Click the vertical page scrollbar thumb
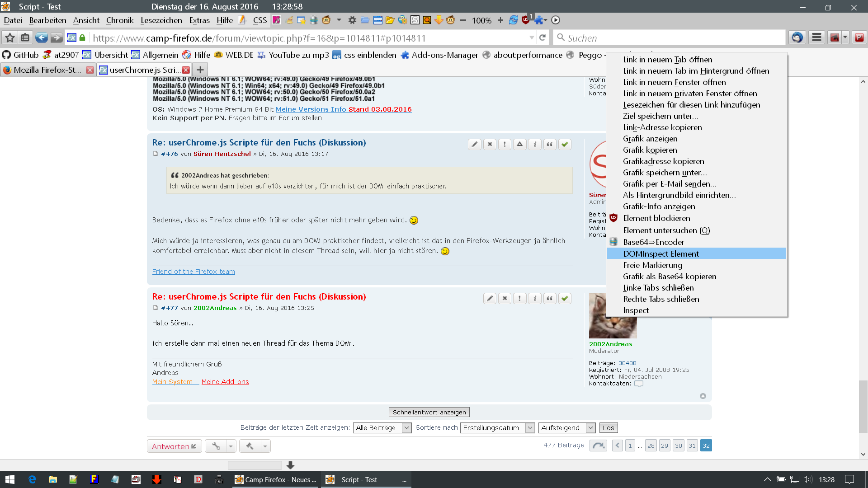Screen dimensions: 868x488 863,407
